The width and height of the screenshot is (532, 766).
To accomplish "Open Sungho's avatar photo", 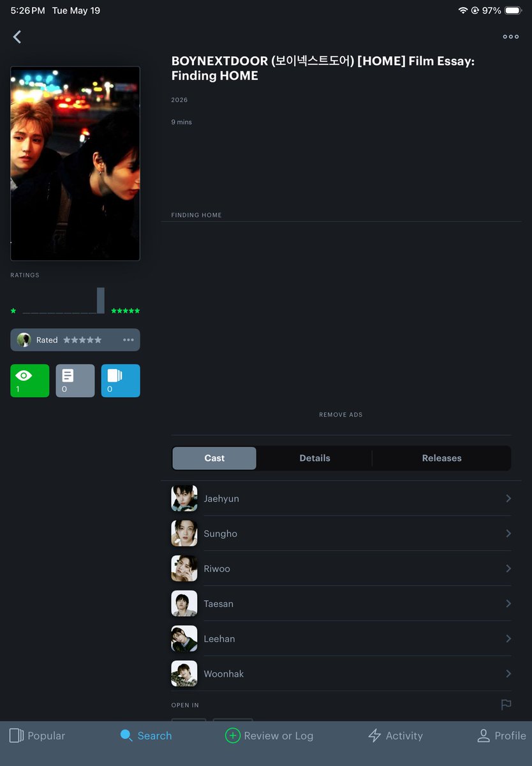I will (184, 534).
